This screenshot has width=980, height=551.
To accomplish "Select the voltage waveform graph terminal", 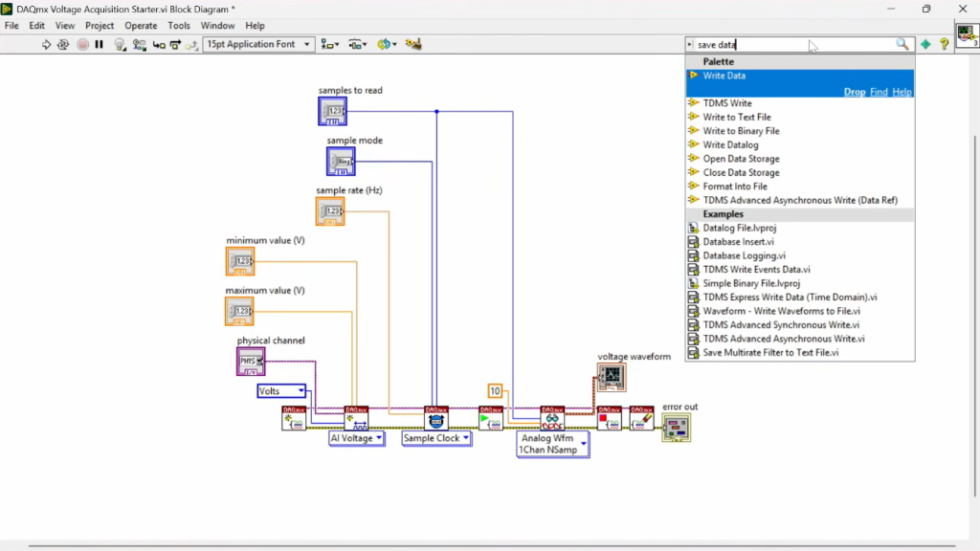I will (612, 378).
